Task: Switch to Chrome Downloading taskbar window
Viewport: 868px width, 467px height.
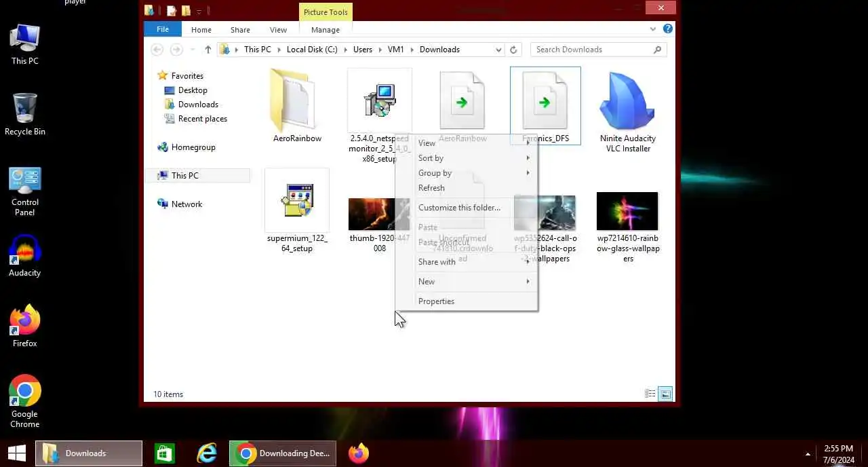Action: (x=283, y=453)
